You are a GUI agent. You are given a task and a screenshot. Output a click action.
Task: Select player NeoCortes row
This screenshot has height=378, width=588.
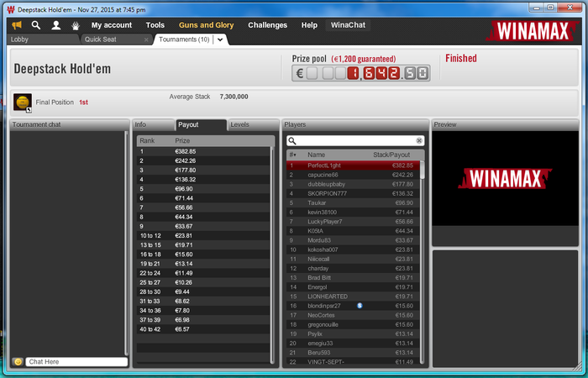click(353, 315)
